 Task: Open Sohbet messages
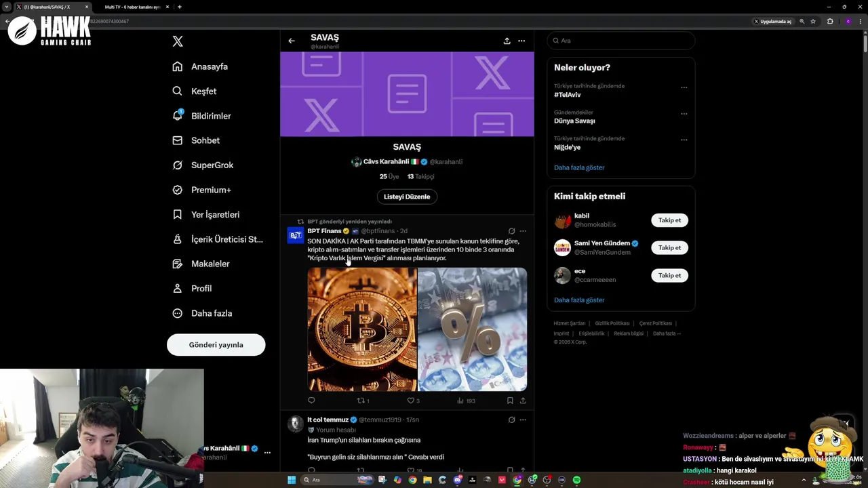click(x=196, y=140)
